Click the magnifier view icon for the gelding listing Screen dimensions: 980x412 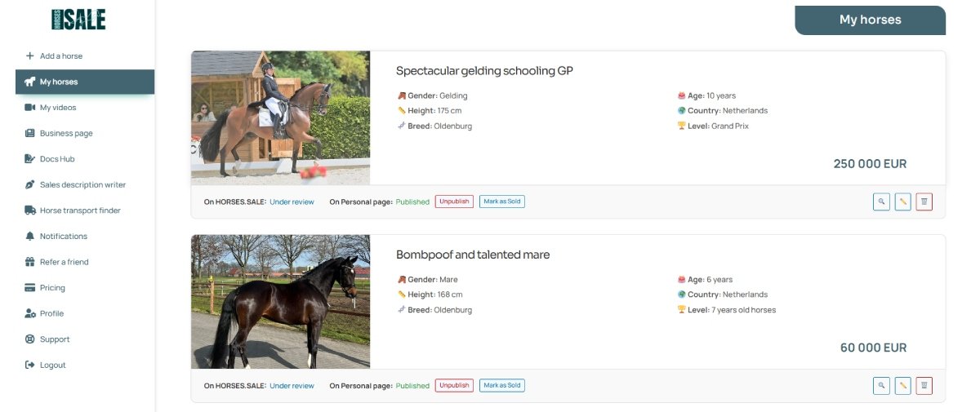tap(881, 202)
